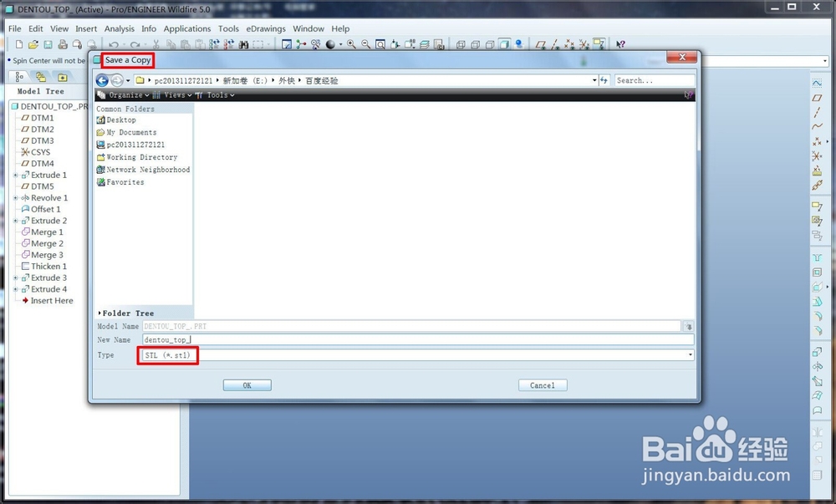Select the Round tool in right toolbar
Viewport: 836px width, 504px height.
[x=817, y=316]
